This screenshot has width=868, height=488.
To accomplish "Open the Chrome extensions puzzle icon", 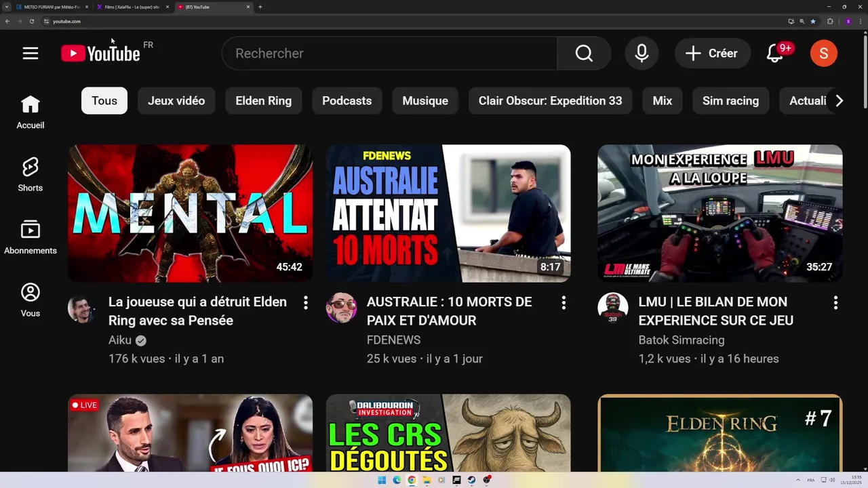I will (830, 21).
